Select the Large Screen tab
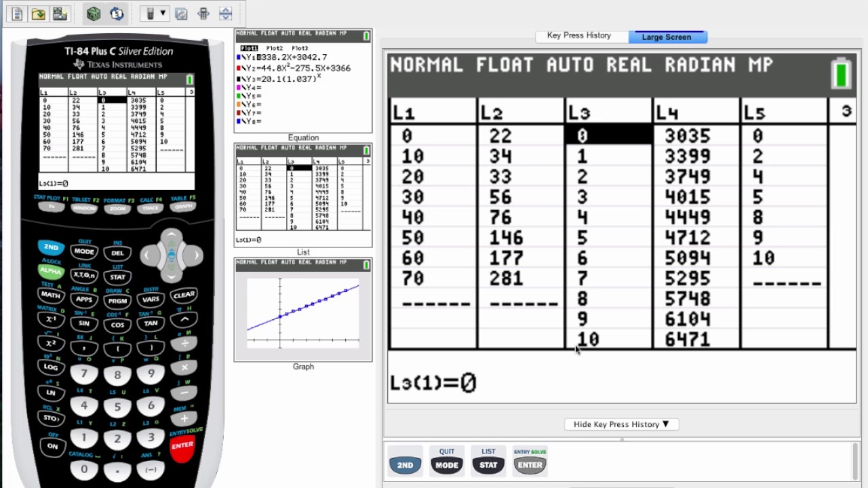Image resolution: width=868 pixels, height=488 pixels. 667,37
